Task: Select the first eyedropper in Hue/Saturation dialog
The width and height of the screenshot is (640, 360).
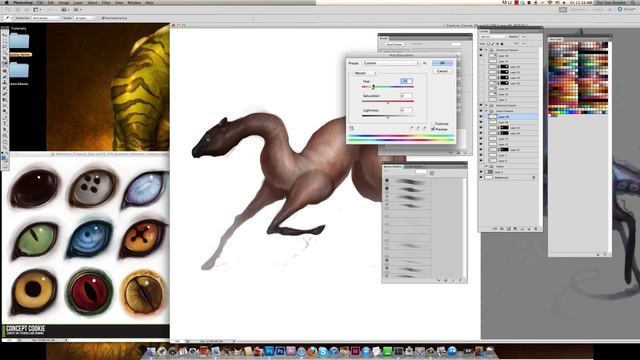Action: pyautogui.click(x=411, y=128)
